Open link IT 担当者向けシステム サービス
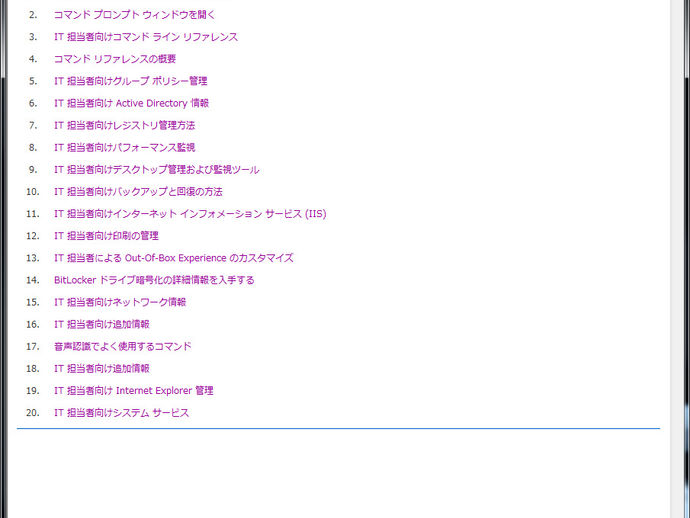The height and width of the screenshot is (518, 690). [x=121, y=413]
